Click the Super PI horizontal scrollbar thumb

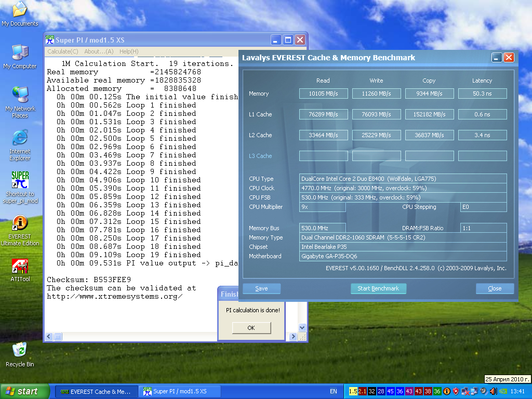point(58,337)
